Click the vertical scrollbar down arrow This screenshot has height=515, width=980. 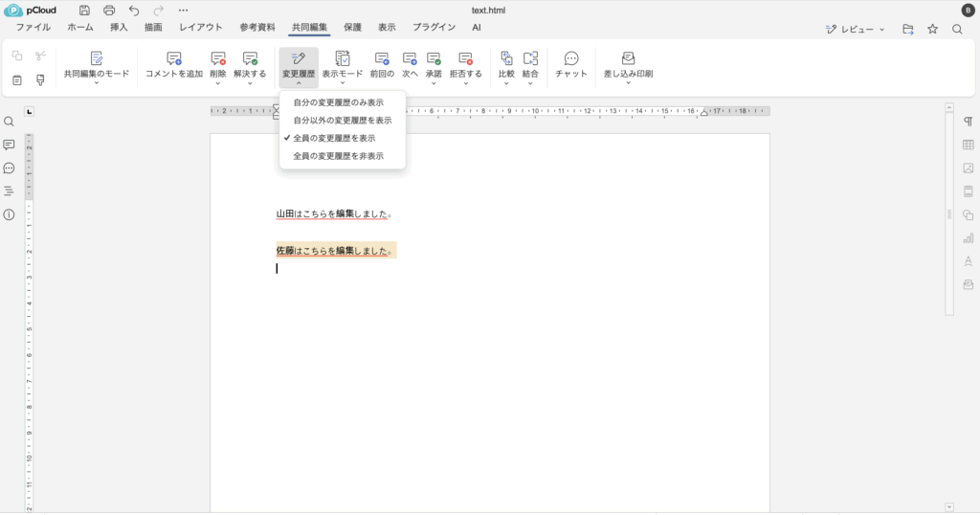pos(949,507)
